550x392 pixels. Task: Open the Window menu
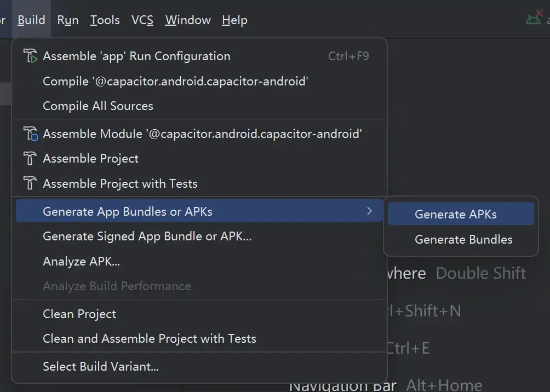point(188,20)
